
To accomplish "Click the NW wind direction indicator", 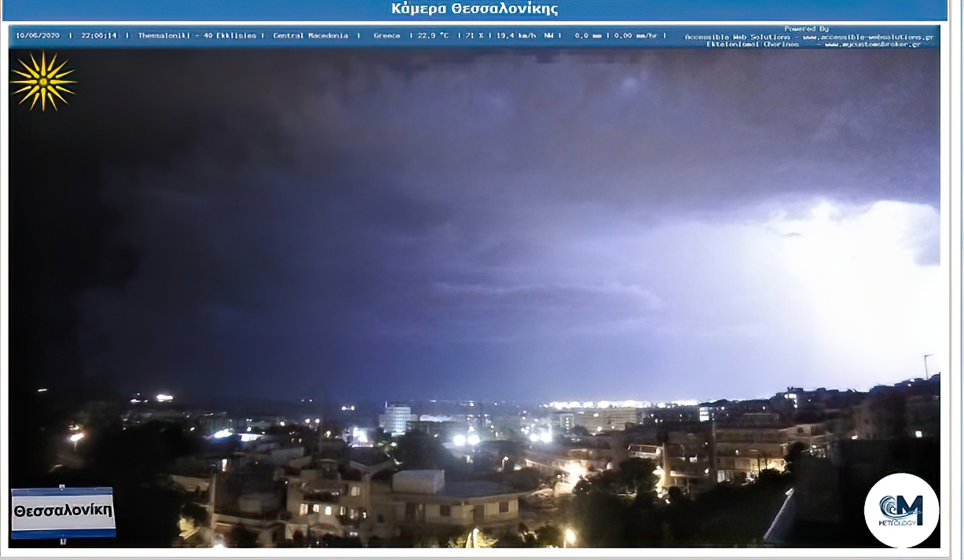I will coord(549,35).
